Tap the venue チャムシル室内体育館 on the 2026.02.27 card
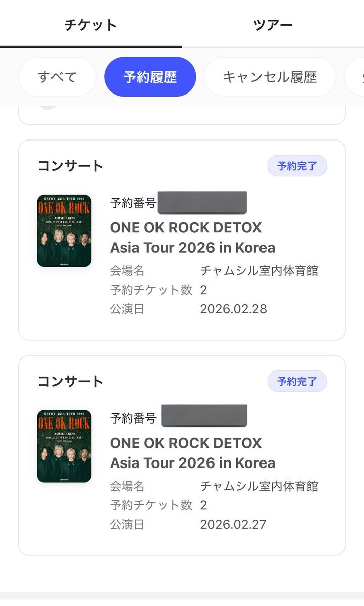The image size is (364, 606). [259, 486]
